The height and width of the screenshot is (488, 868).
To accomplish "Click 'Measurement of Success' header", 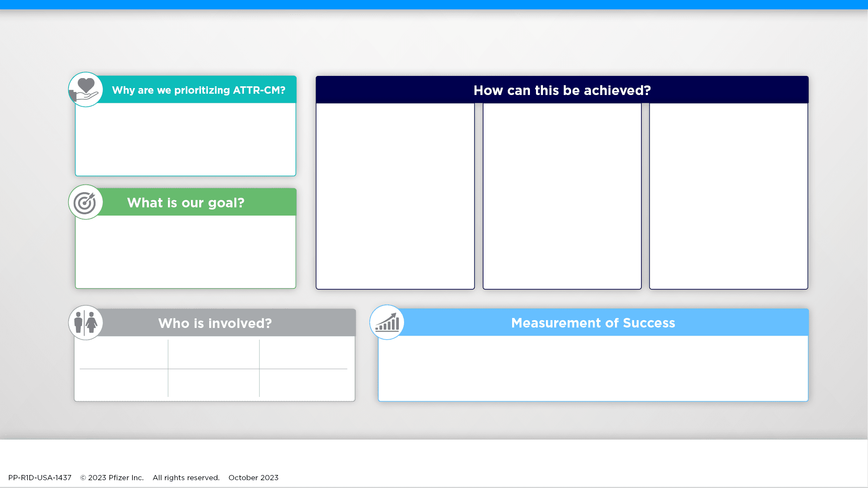I will tap(593, 323).
